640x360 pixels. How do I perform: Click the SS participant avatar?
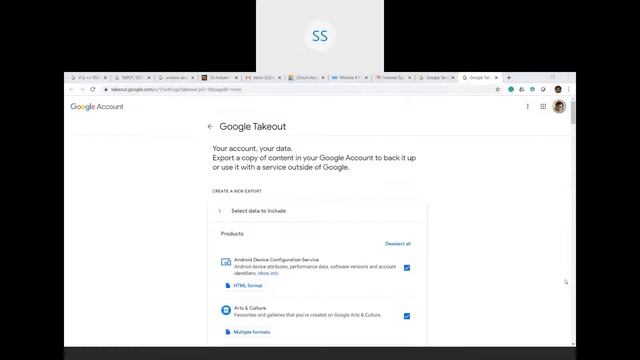click(x=320, y=36)
